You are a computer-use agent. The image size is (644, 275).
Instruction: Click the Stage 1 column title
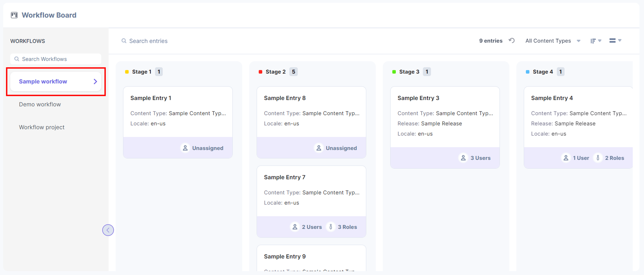point(142,72)
